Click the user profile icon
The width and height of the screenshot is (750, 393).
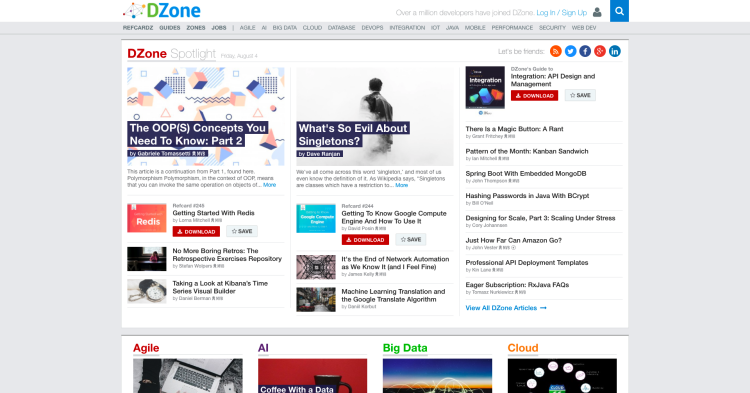click(597, 12)
